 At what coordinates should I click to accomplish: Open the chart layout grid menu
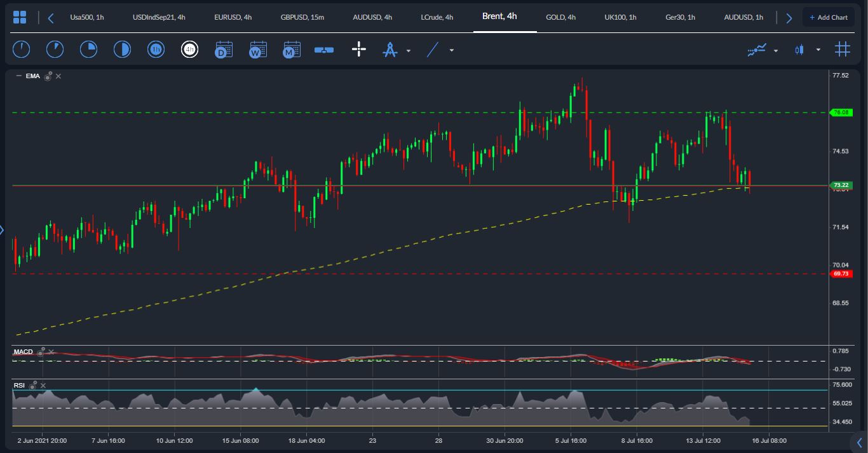click(x=20, y=17)
